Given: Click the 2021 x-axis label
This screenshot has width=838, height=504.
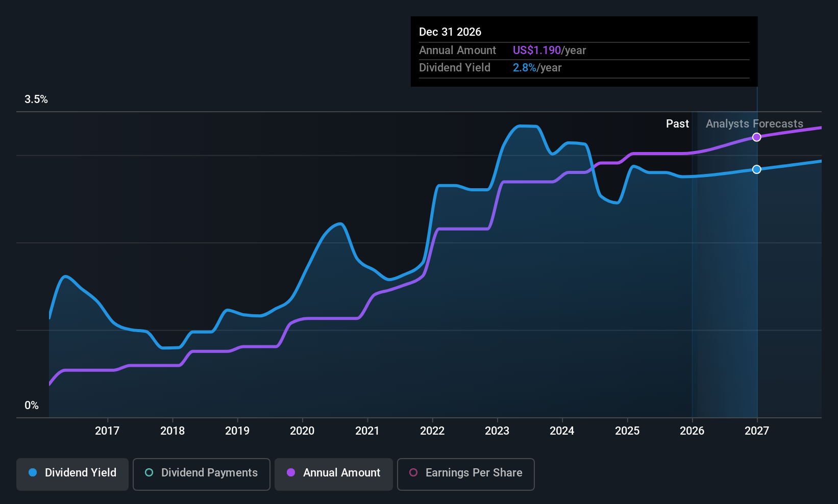Looking at the screenshot, I should click(x=367, y=431).
